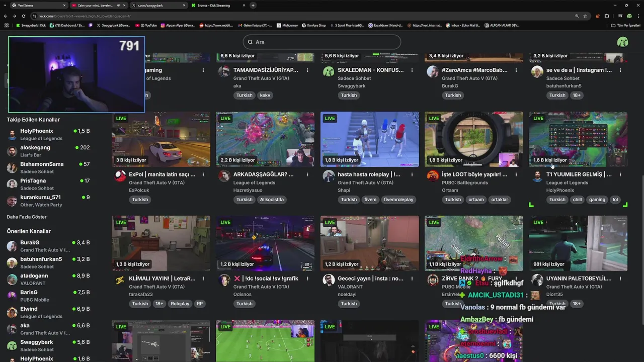Open the Kick user avatar in top right
Viewport: 644px width, 362px height.
pos(622,42)
